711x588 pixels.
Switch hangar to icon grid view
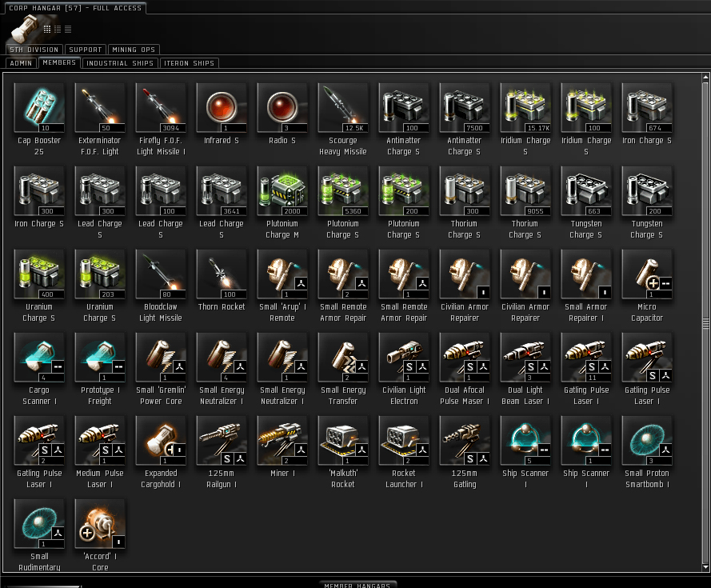(x=47, y=29)
